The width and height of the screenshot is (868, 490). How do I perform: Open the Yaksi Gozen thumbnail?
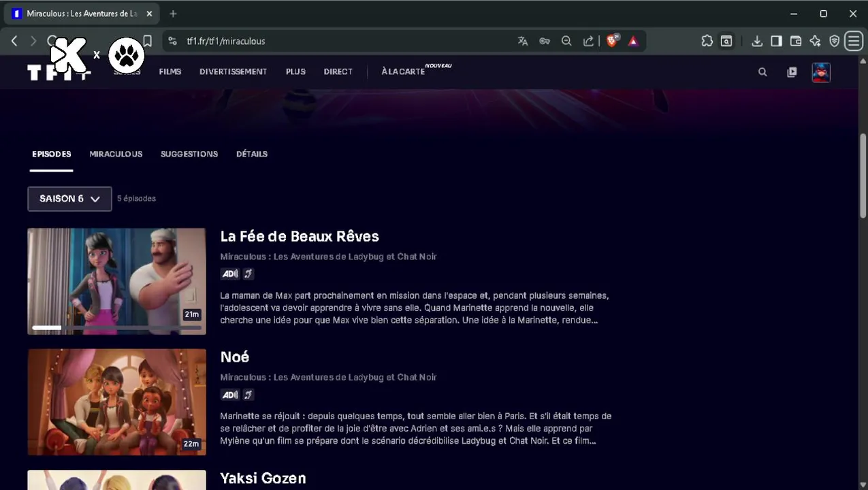click(x=116, y=480)
